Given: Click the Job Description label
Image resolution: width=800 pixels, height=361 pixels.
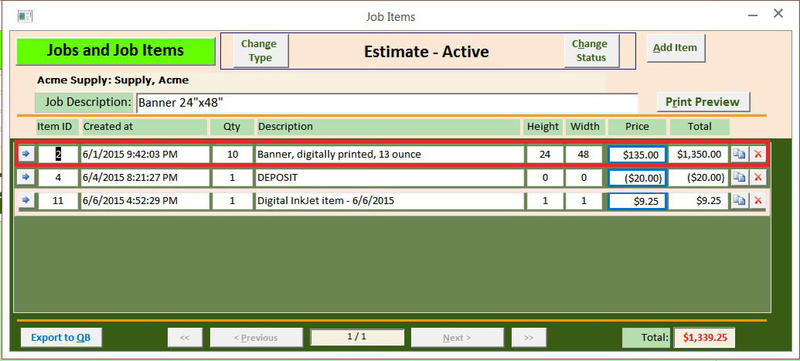Looking at the screenshot, I should pyautogui.click(x=84, y=102).
